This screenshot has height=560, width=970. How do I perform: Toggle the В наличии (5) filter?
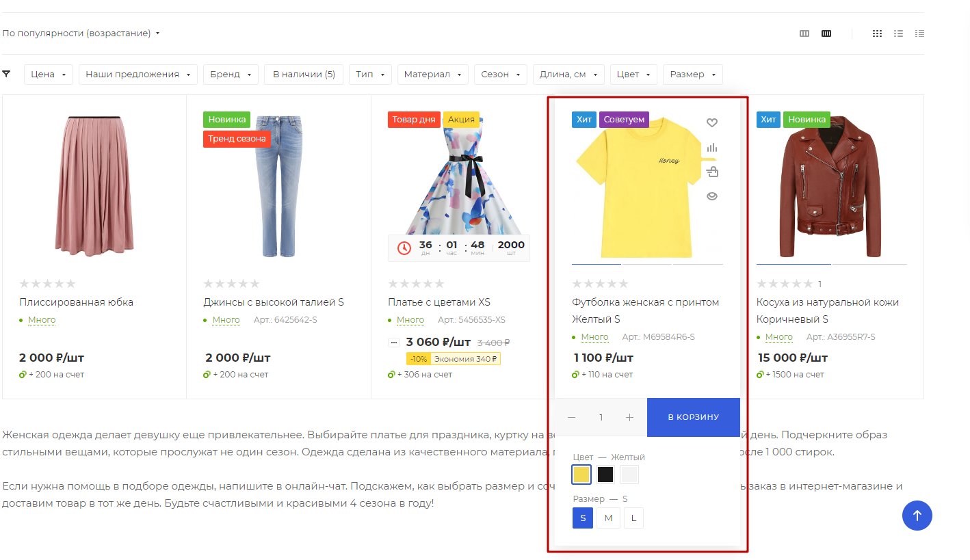click(x=304, y=75)
